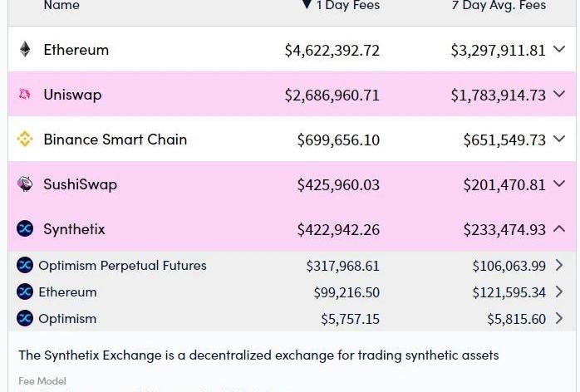Click the Optimism Perpetual Futures row icon
Screen dimensions: 580x392
point(25,266)
